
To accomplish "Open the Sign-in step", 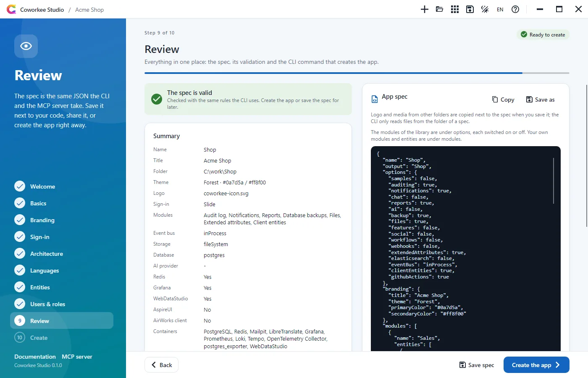I will (62, 237).
